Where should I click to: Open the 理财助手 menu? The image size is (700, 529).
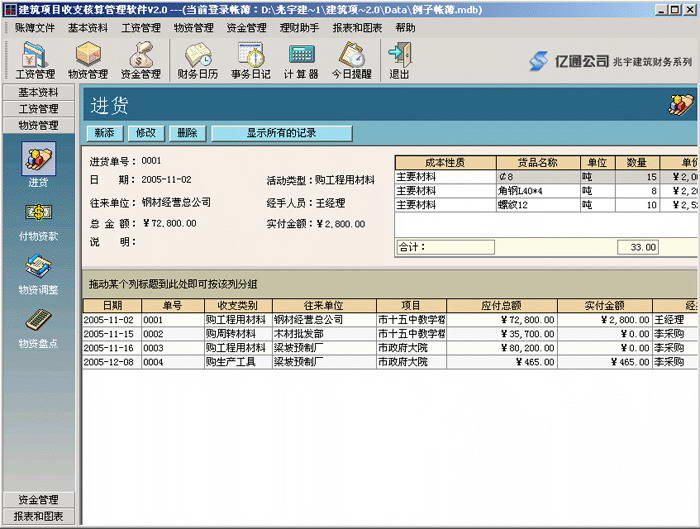(300, 28)
